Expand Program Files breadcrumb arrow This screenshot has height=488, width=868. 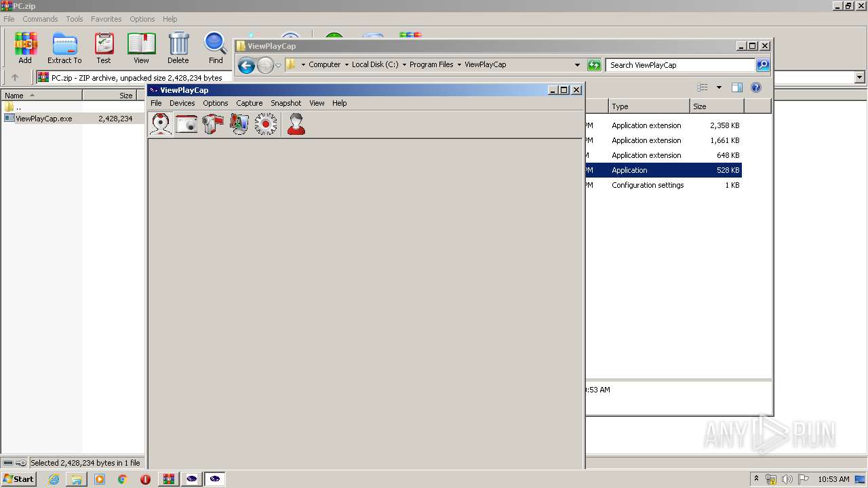click(x=459, y=65)
